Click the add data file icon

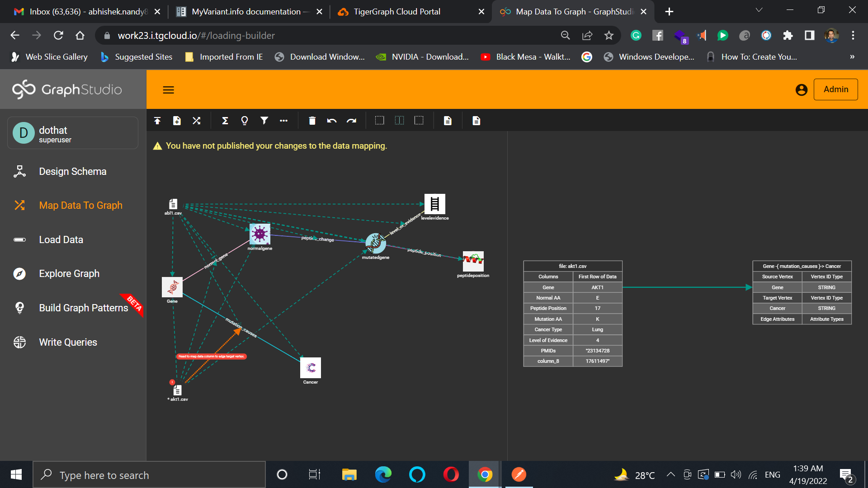coord(177,121)
